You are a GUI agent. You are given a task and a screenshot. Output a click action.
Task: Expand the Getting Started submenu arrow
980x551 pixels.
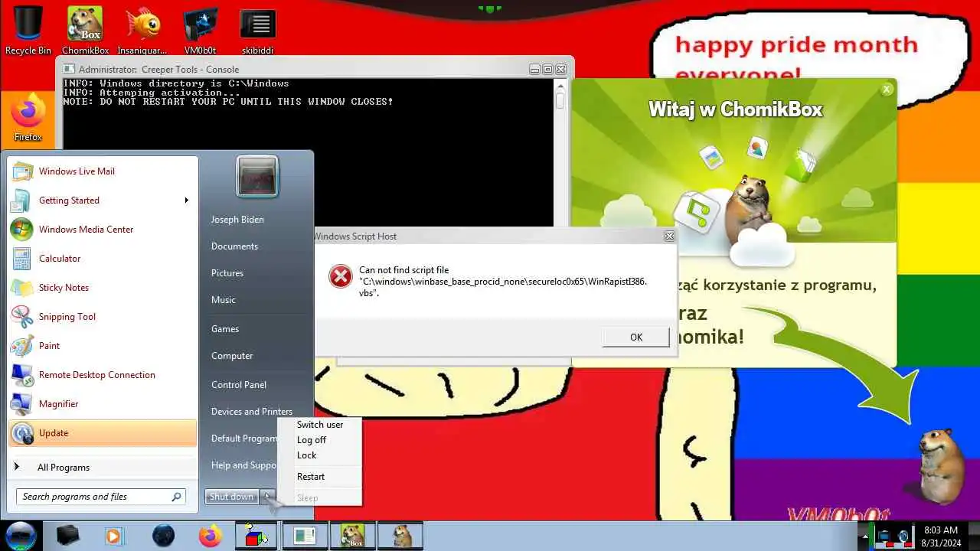point(186,201)
